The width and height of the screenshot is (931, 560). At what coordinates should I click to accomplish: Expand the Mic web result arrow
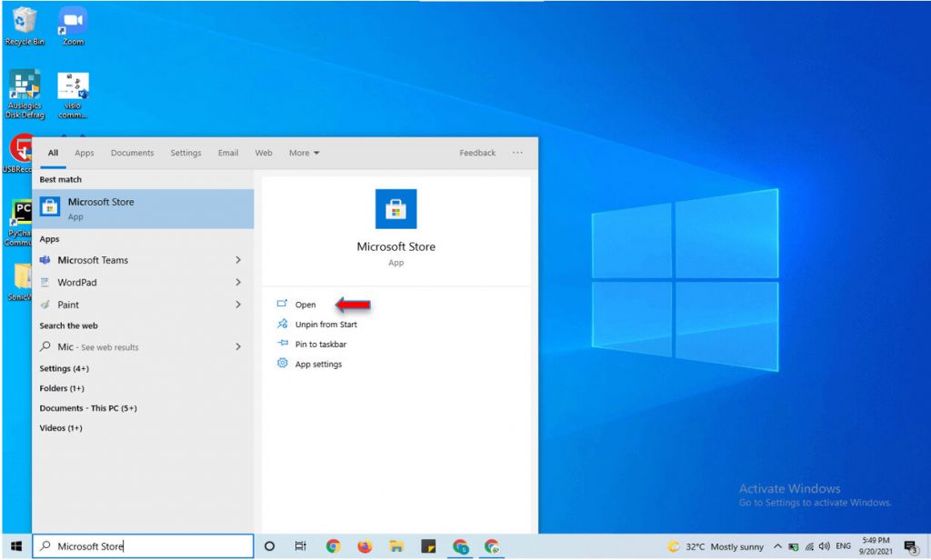[238, 346]
